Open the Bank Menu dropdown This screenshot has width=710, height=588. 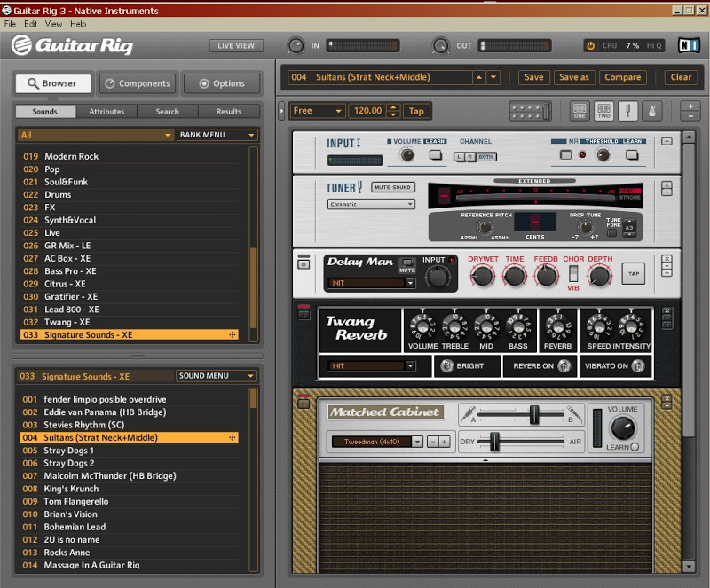[x=217, y=135]
